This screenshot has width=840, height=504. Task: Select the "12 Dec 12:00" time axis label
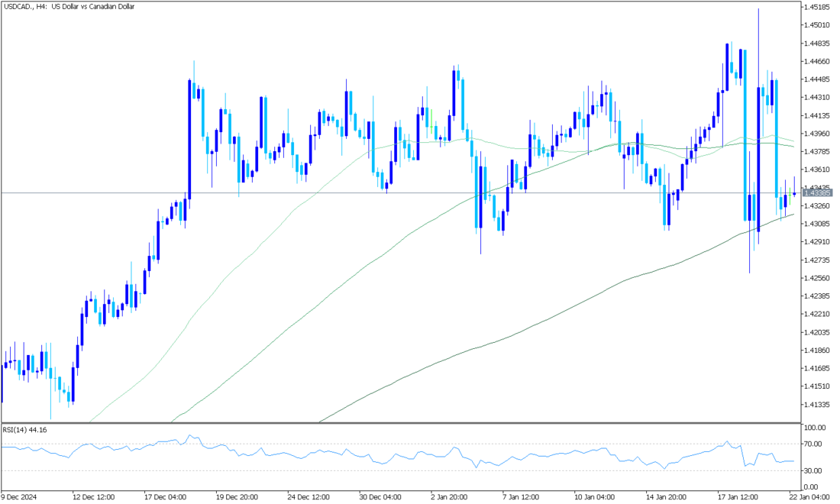[93, 497]
